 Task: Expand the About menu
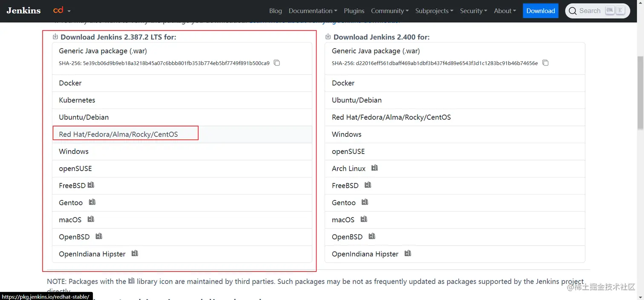click(505, 11)
